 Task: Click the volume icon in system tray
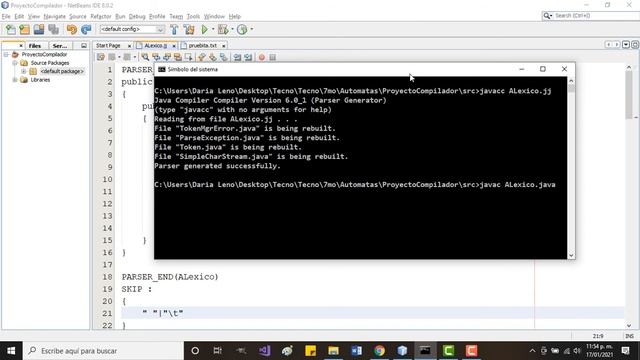pyautogui.click(x=577, y=351)
